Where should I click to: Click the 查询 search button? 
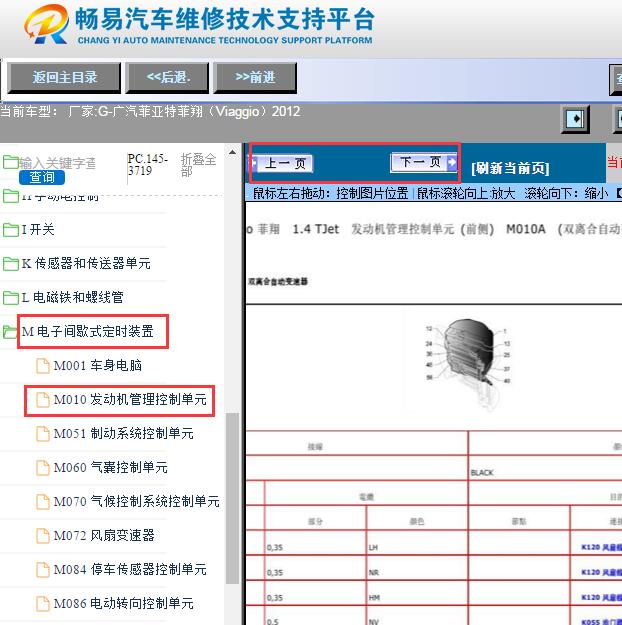42,177
